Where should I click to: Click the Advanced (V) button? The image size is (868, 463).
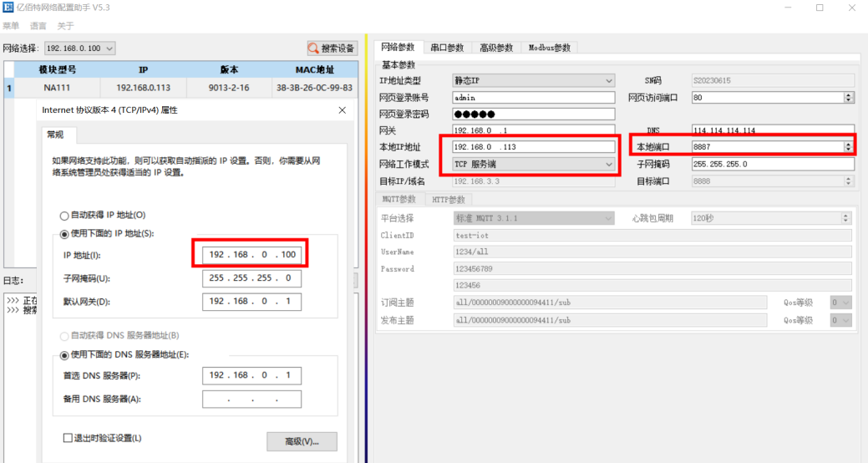pyautogui.click(x=302, y=441)
